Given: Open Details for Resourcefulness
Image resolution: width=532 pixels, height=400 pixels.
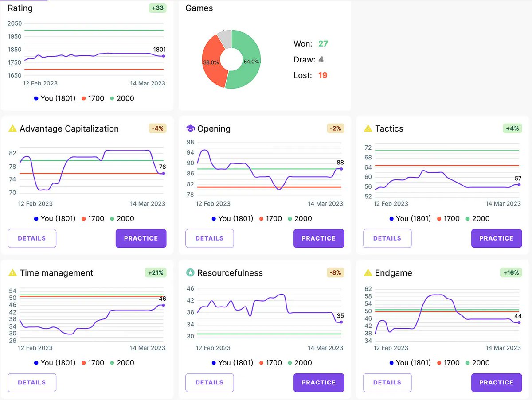Looking at the screenshot, I should (x=210, y=383).
